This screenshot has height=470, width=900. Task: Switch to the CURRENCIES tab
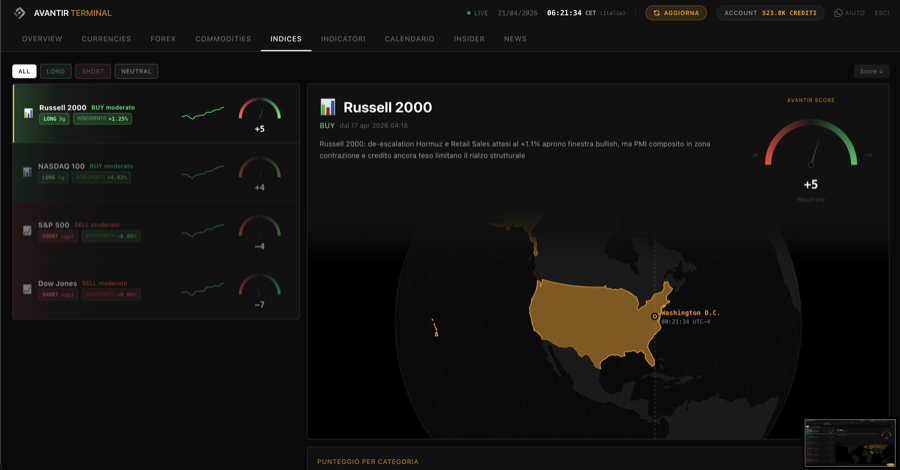pyautogui.click(x=106, y=38)
